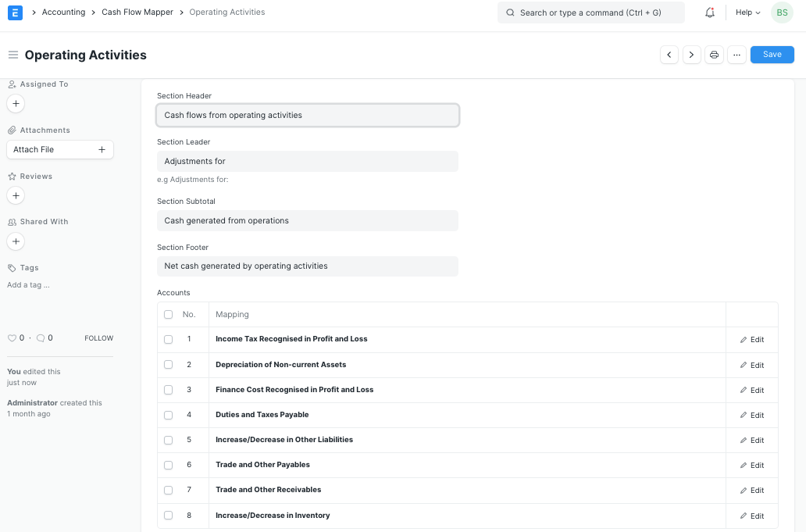Check the Income Tax Recognised row
The width and height of the screenshot is (806, 532).
169,339
